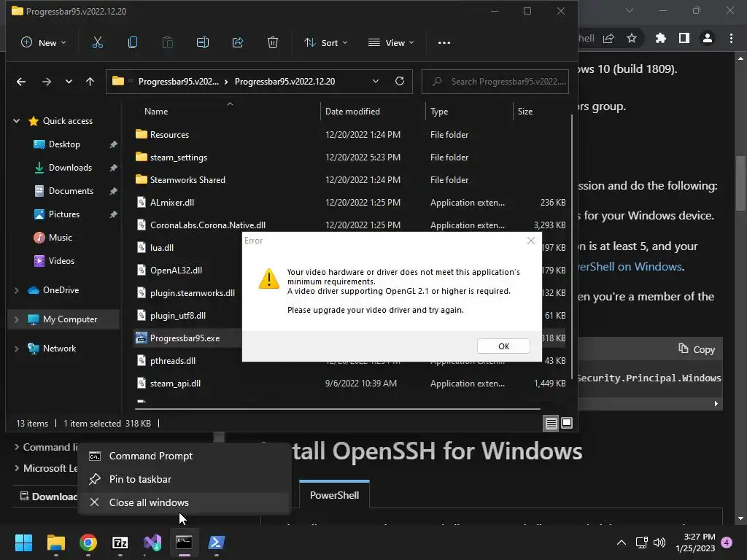
Task: Open Chrome extensions puzzle icon
Action: coord(661,38)
